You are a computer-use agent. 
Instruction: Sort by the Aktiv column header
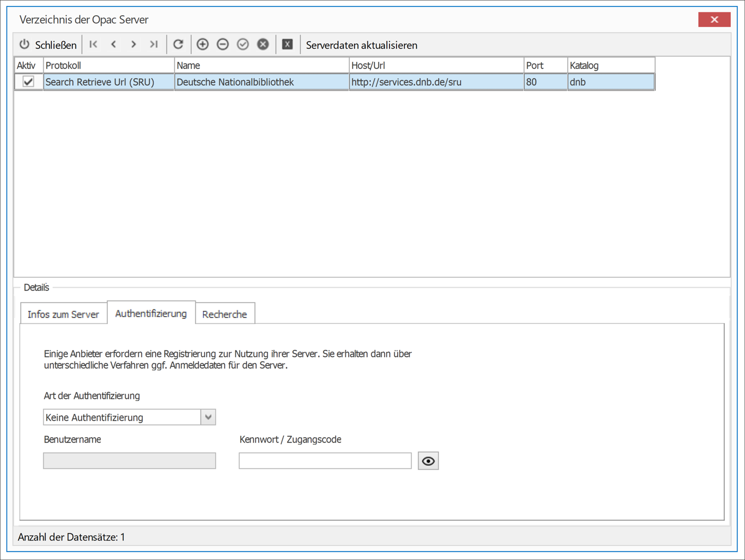(29, 65)
